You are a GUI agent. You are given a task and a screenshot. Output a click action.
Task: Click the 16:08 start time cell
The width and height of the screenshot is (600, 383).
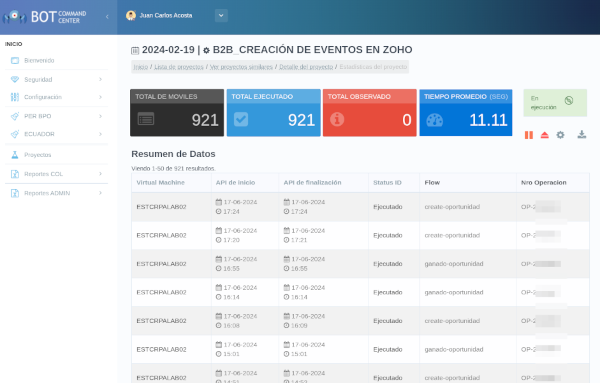(x=228, y=326)
